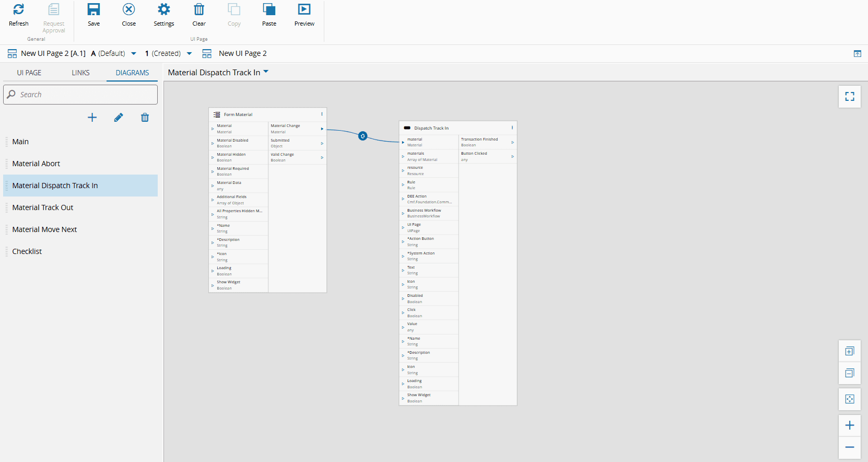Edit selected diagram with pencil icon
Screen dimensions: 868x462
pos(119,118)
